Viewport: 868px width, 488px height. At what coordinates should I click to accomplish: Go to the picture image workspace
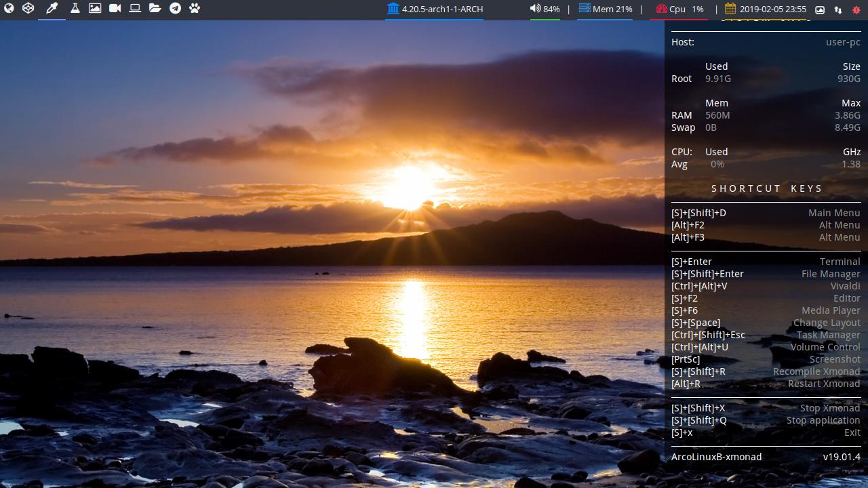pos(95,9)
